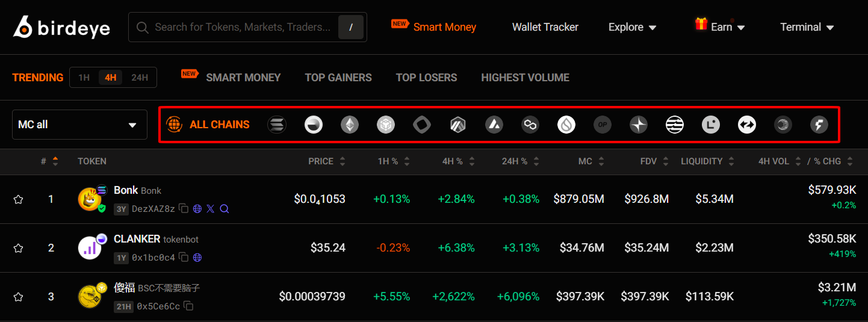Favorite CLANKER with the star
The width and height of the screenshot is (868, 322).
click(x=18, y=248)
